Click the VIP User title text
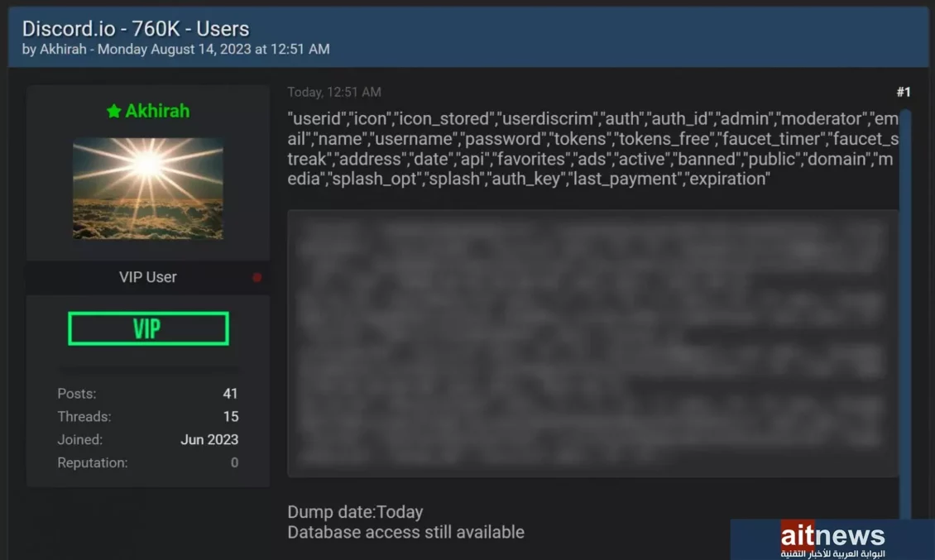 coord(148,277)
